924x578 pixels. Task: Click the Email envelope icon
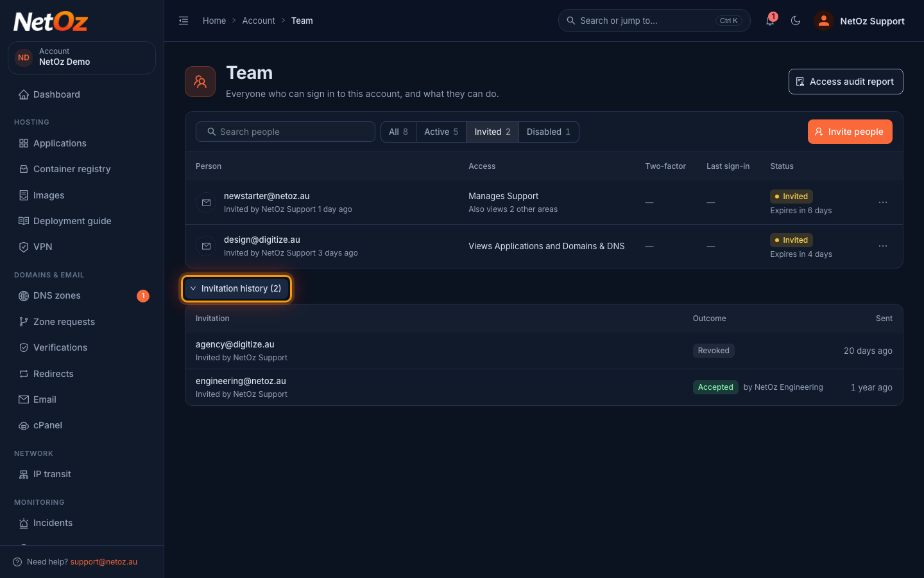coord(24,399)
